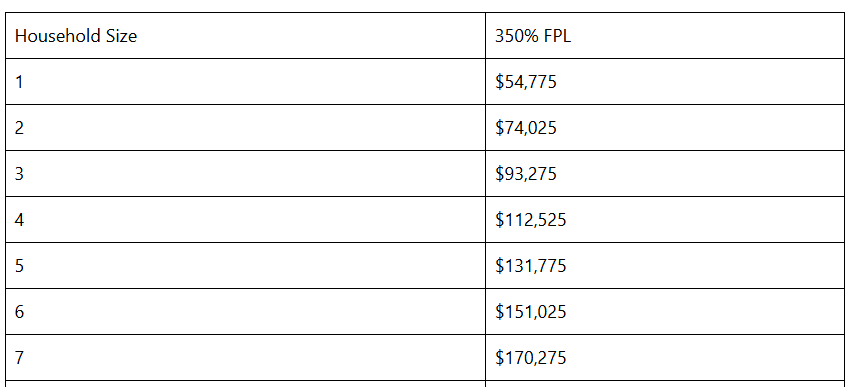Image resolution: width=852 pixels, height=387 pixels.
Task: Select the $151,025 income value
Action: [530, 312]
